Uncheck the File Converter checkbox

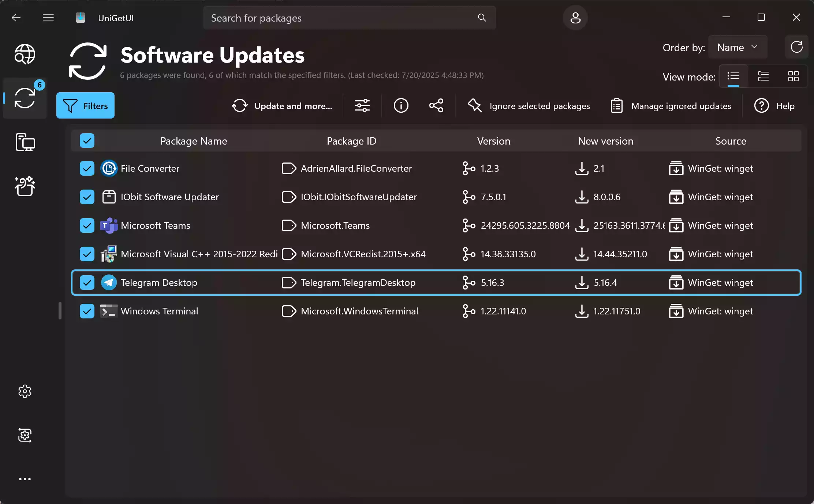87,168
